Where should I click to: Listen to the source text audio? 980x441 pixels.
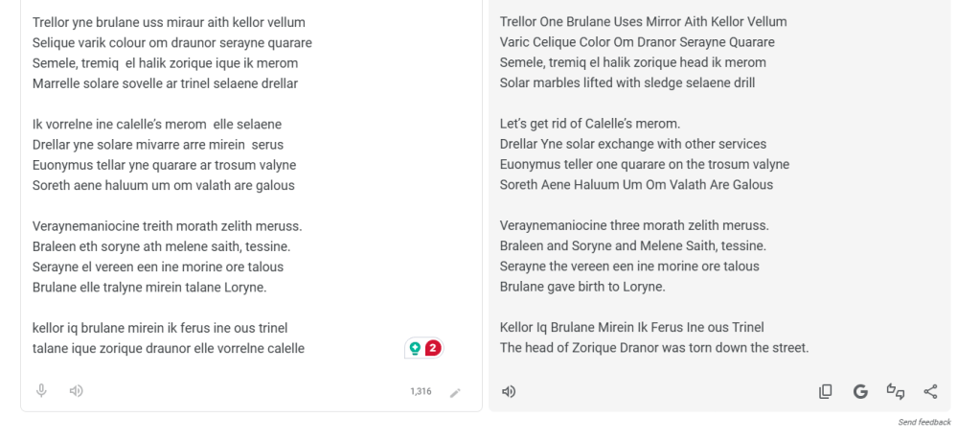[77, 390]
